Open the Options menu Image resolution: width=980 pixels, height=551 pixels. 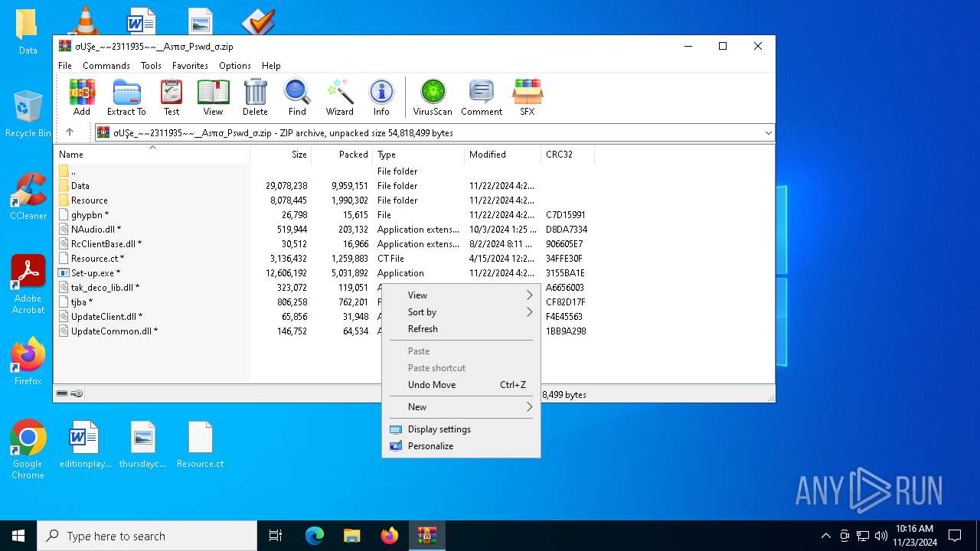coord(235,66)
